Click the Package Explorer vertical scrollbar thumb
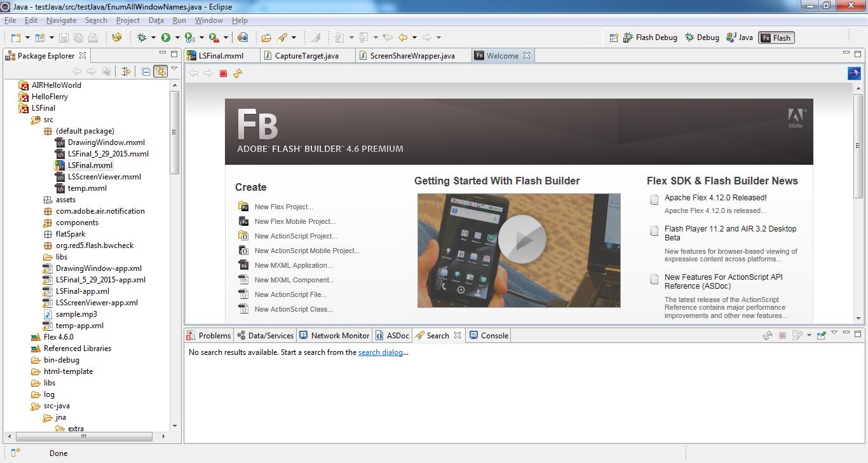This screenshot has width=868, height=463. tap(175, 132)
